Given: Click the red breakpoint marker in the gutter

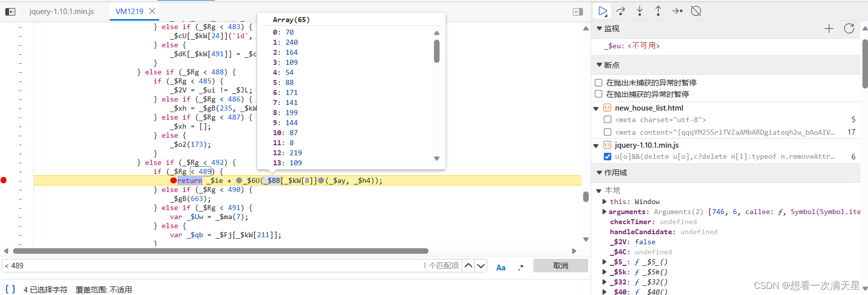Looking at the screenshot, I should coord(4,180).
